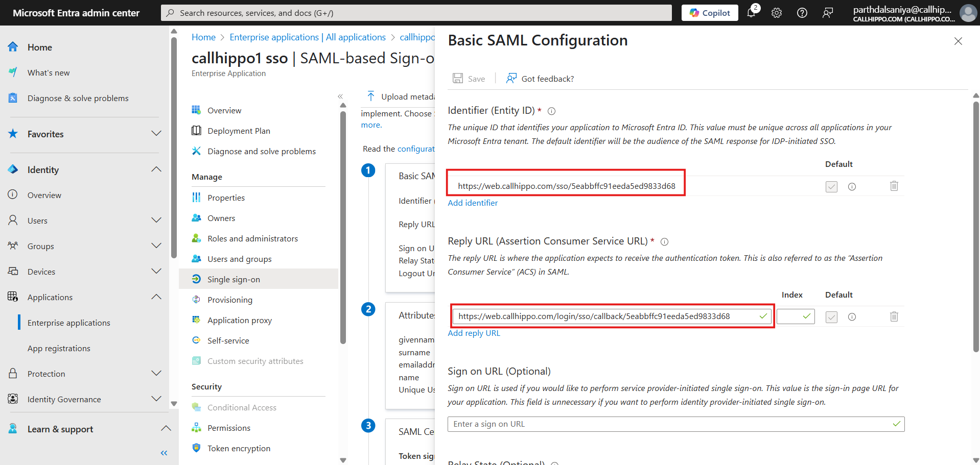Click the info icon beside reply URL default

click(x=852, y=317)
